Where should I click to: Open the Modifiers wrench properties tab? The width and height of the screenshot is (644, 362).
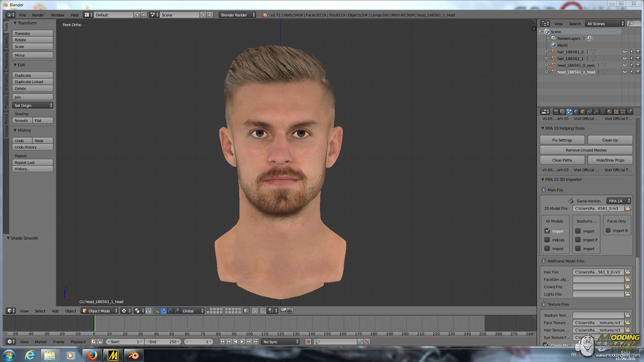(x=596, y=112)
